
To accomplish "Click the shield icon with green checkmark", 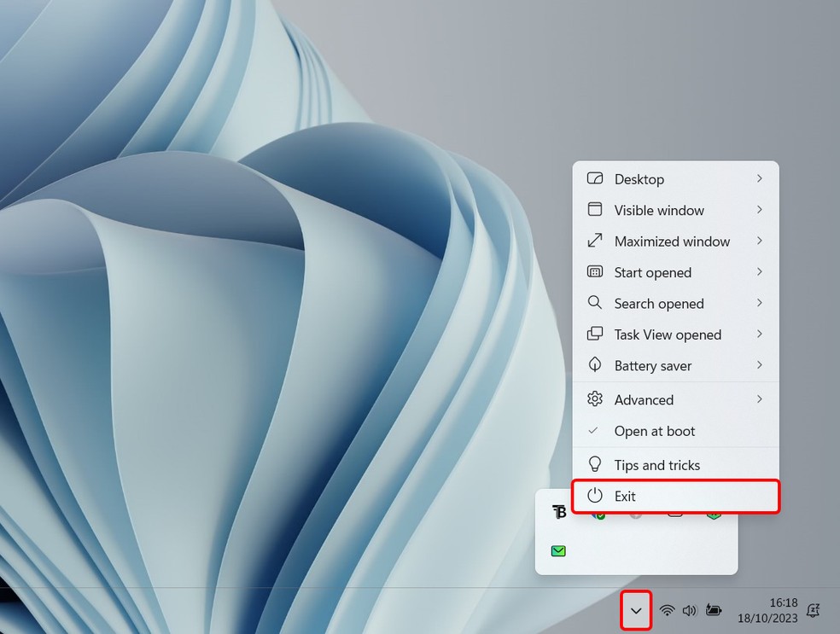I will click(598, 514).
